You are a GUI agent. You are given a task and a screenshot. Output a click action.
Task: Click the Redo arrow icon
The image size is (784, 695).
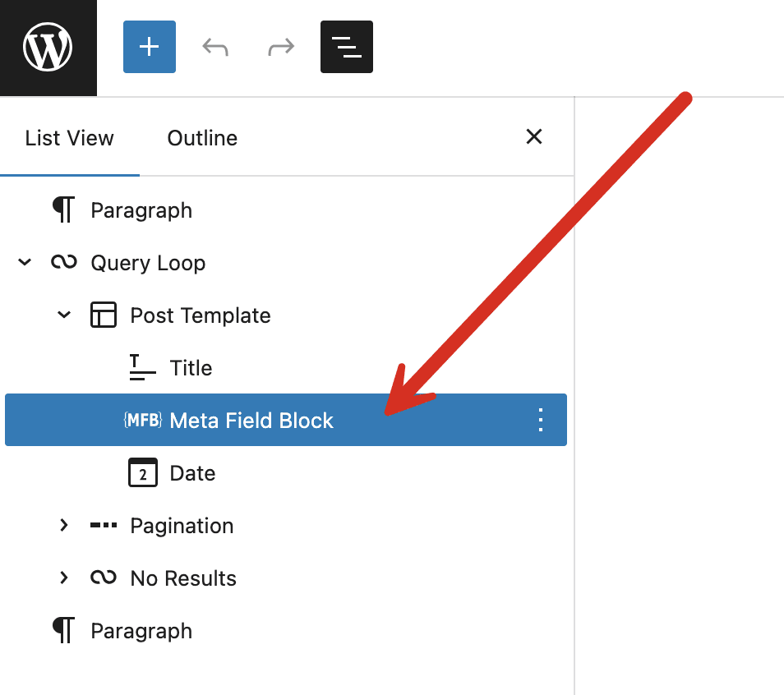click(280, 47)
